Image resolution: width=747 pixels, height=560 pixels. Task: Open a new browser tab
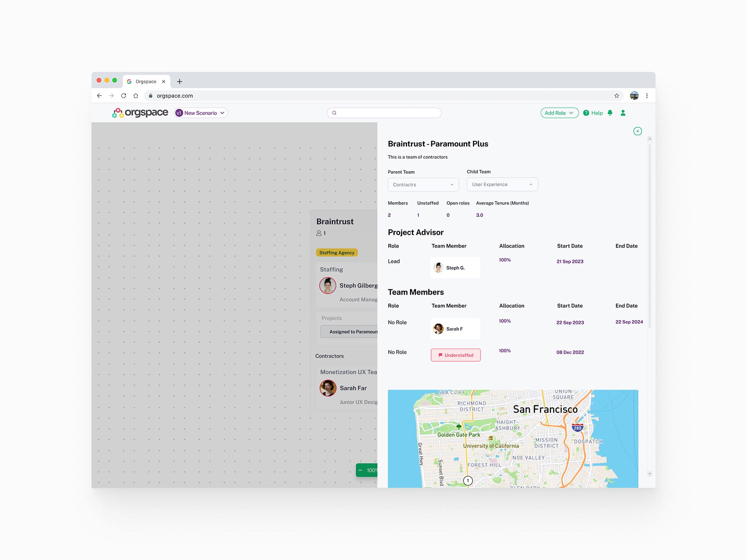pyautogui.click(x=179, y=82)
